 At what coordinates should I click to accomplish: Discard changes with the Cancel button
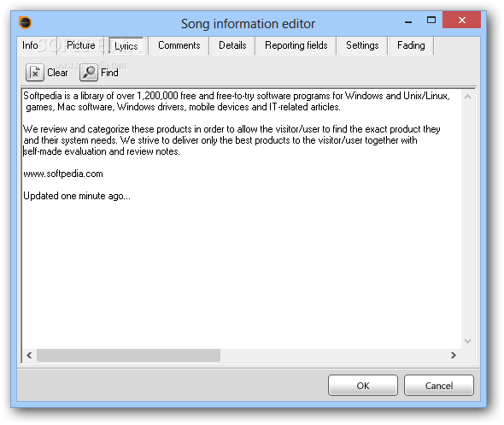(x=439, y=385)
